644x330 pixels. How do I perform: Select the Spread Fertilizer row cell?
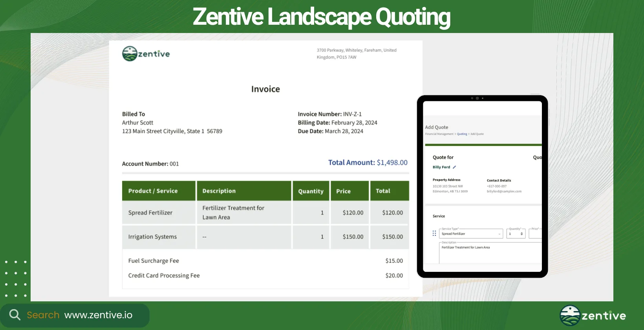tap(159, 213)
